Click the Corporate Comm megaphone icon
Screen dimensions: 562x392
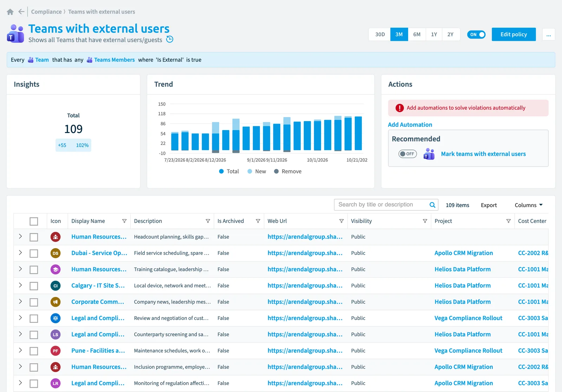coord(55,302)
